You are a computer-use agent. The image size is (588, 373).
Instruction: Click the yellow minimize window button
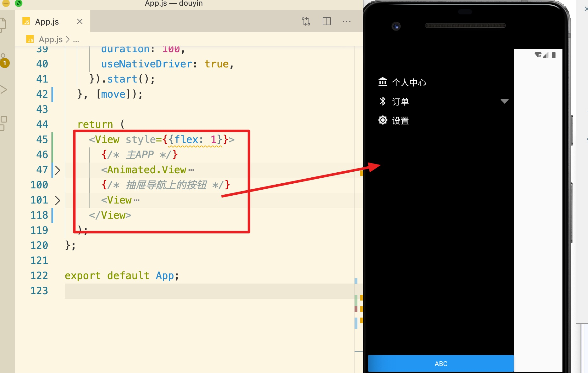point(6,3)
